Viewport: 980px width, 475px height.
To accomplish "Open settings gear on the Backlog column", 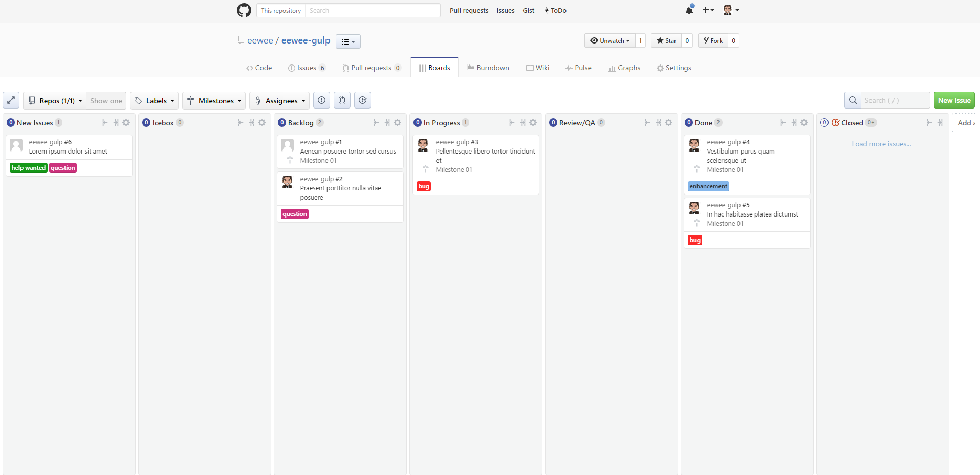I will 398,122.
